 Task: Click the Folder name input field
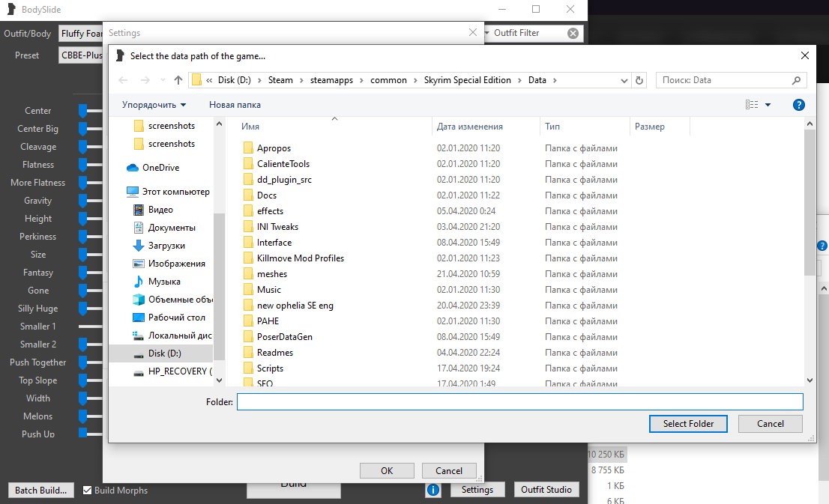tap(519, 402)
